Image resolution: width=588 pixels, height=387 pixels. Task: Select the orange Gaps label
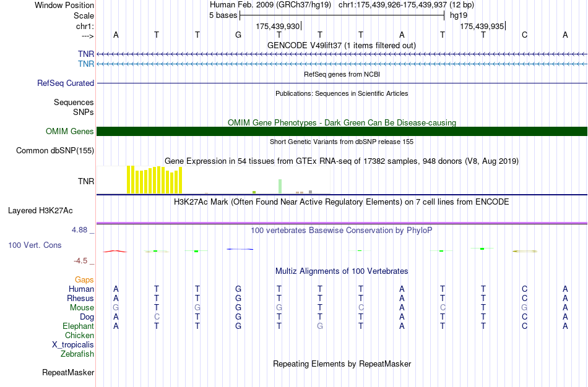(84, 280)
